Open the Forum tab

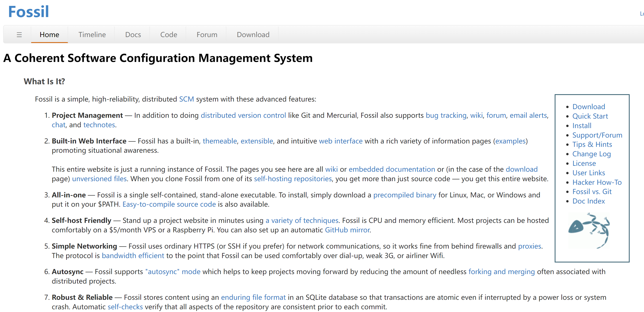point(207,35)
